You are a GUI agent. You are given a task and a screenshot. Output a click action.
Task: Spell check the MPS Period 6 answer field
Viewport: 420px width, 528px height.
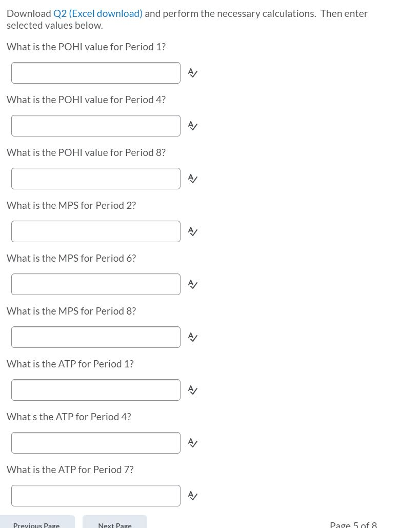(192, 284)
